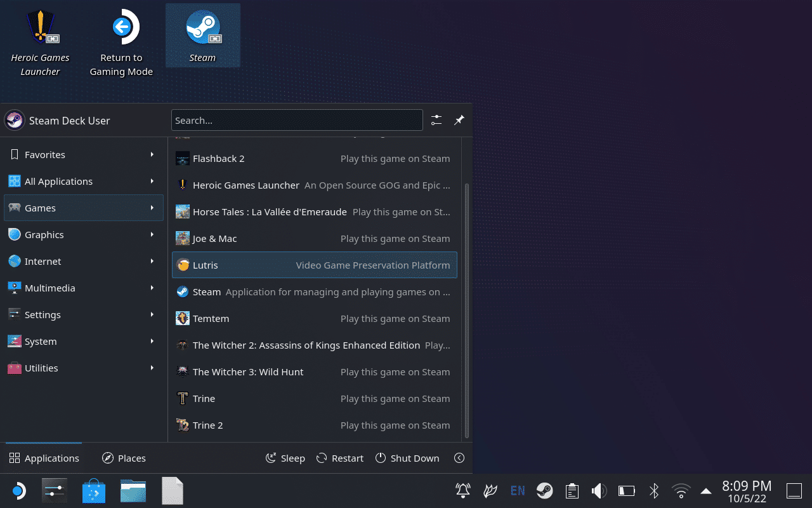Image resolution: width=812 pixels, height=508 pixels.
Task: Open the Graphics category
Action: [84, 234]
